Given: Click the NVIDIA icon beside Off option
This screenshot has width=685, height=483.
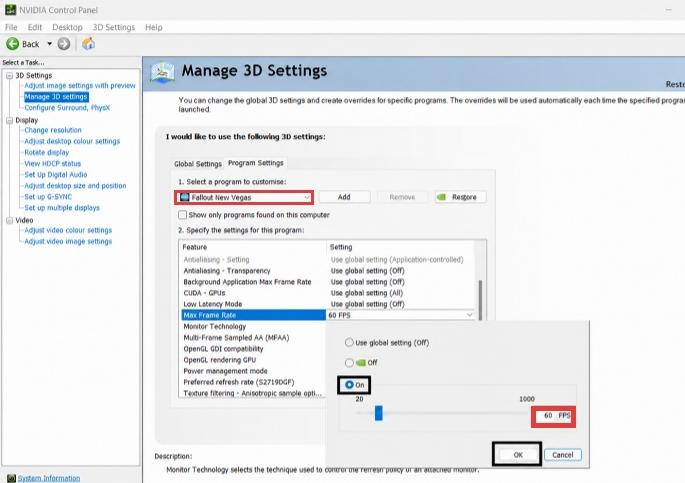Looking at the screenshot, I should pyautogui.click(x=360, y=362).
